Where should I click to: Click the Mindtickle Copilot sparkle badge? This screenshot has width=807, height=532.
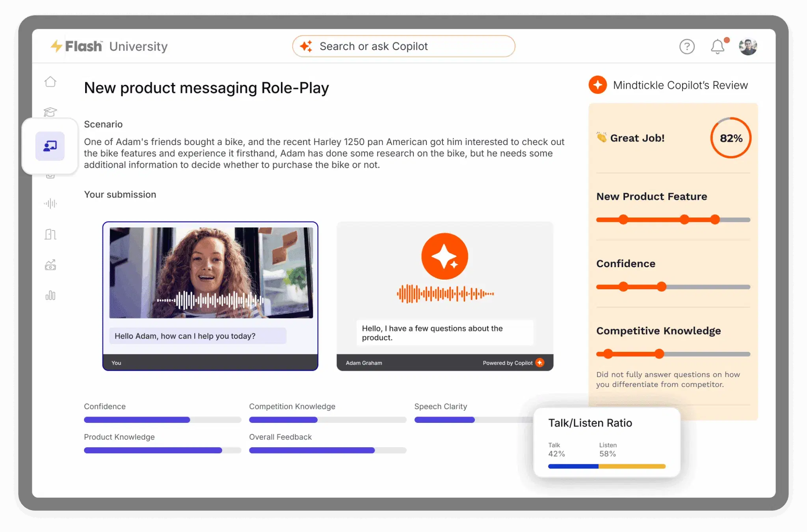(597, 85)
